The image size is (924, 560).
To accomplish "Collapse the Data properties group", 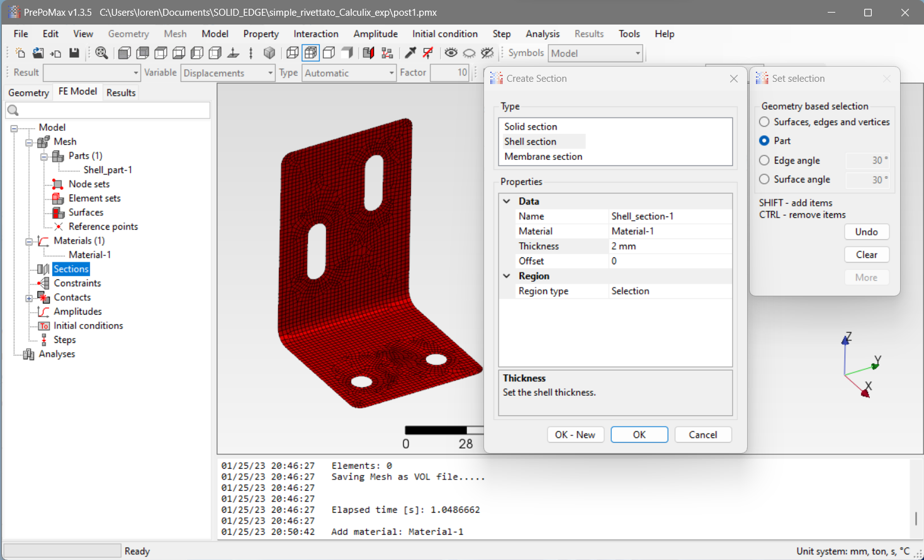I will click(x=507, y=201).
